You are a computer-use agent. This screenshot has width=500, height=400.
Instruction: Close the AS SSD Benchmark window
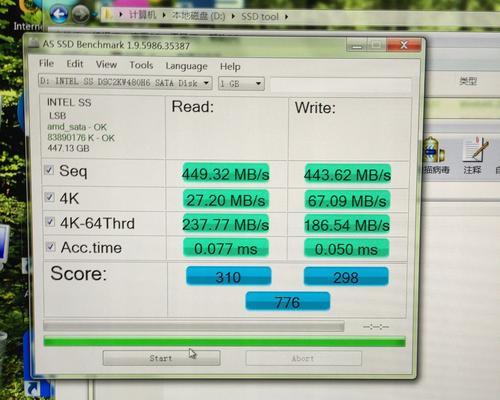tap(403, 45)
